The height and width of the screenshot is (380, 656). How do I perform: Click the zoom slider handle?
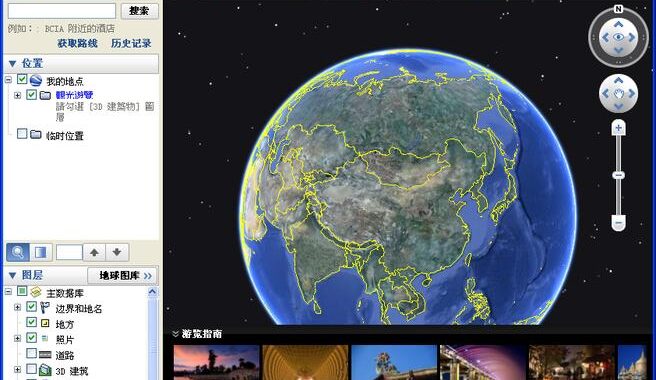point(619,175)
